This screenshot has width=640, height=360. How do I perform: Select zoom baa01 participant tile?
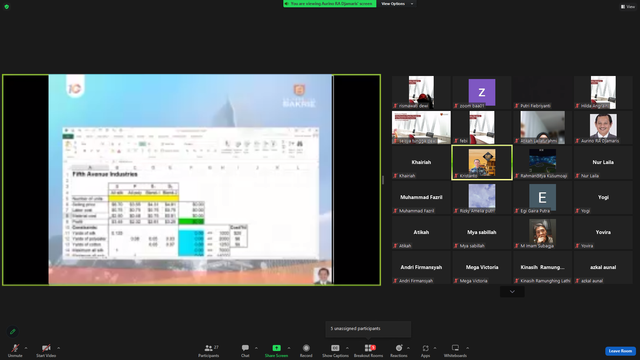pos(482,93)
